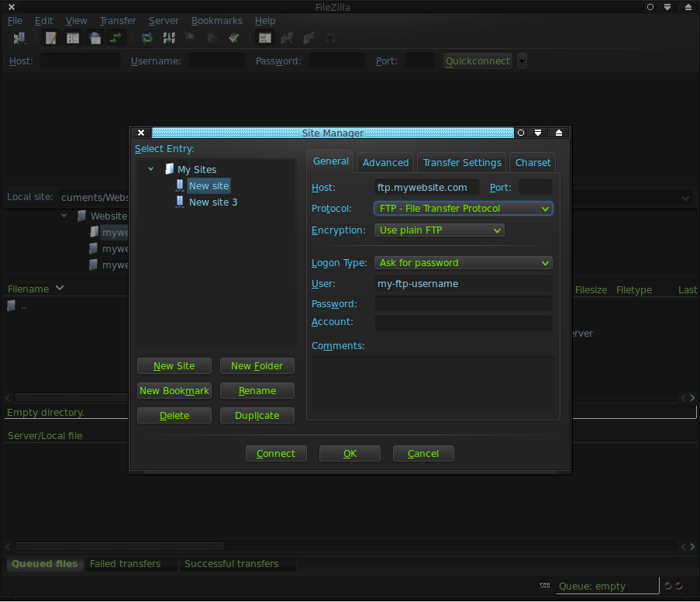
Task: Open the File menu
Action: (x=15, y=21)
